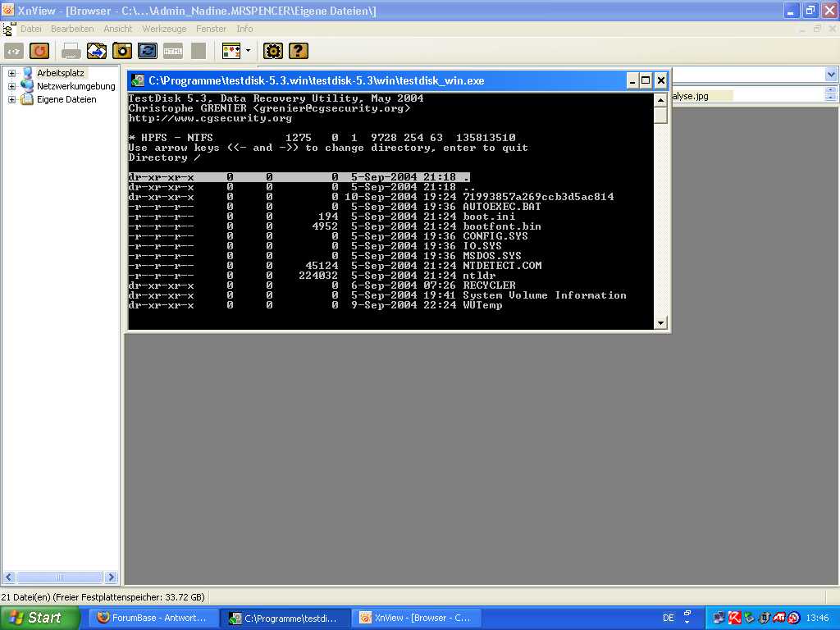Click the partially visible alyse.jpg filename
Image resolution: width=840 pixels, height=630 pixels.
click(x=691, y=96)
